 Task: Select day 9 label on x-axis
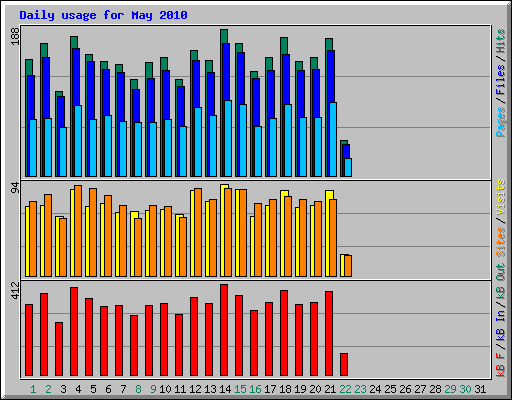(153, 389)
